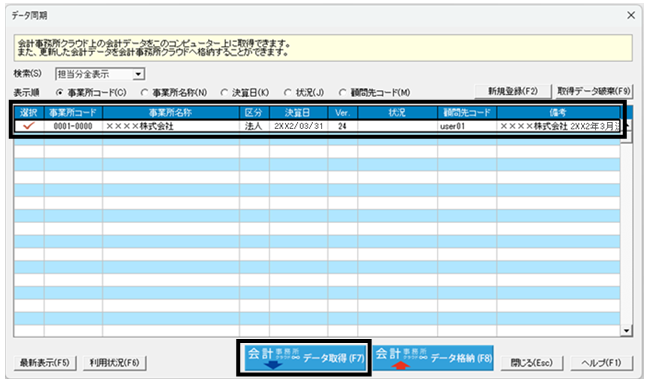Open 利用状況(F6)

tap(115, 363)
